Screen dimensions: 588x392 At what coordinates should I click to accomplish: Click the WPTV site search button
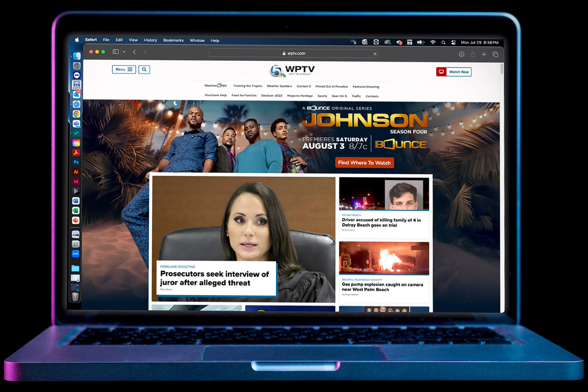coord(144,69)
